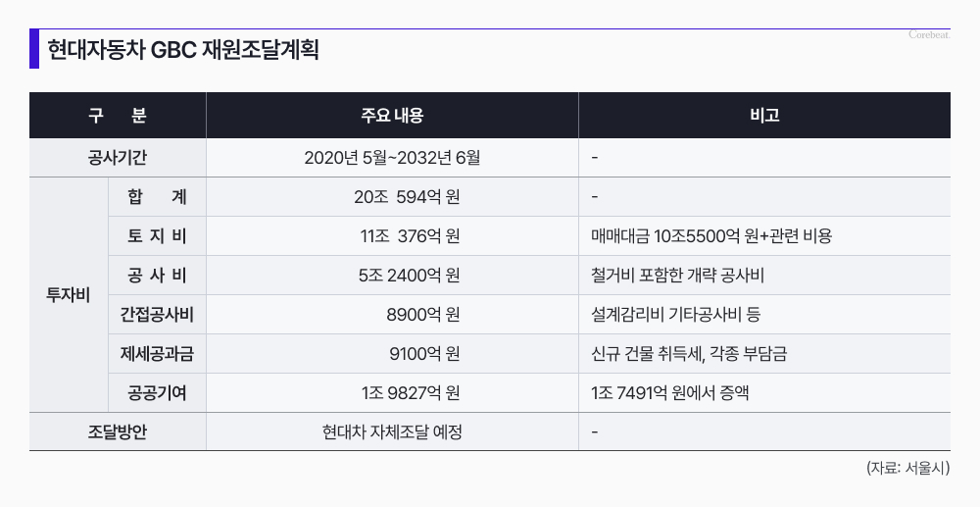Click the 토 지 비 sub-row label

(x=157, y=236)
